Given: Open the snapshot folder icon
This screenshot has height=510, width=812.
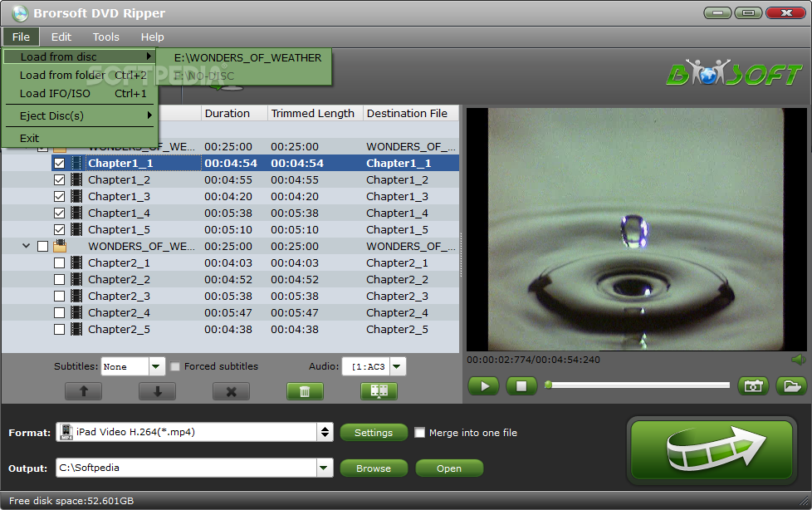Looking at the screenshot, I should (x=791, y=386).
